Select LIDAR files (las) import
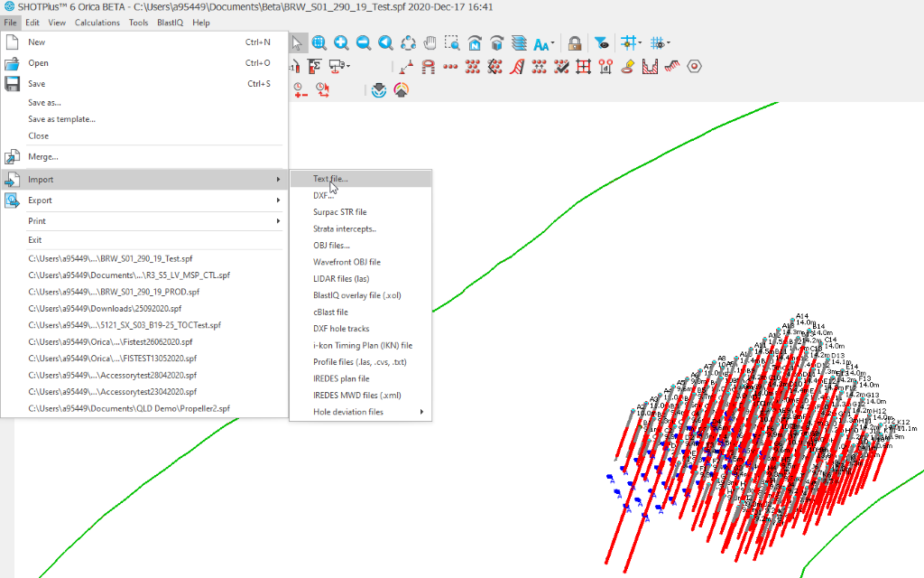This screenshot has height=578, width=924. click(x=361, y=278)
